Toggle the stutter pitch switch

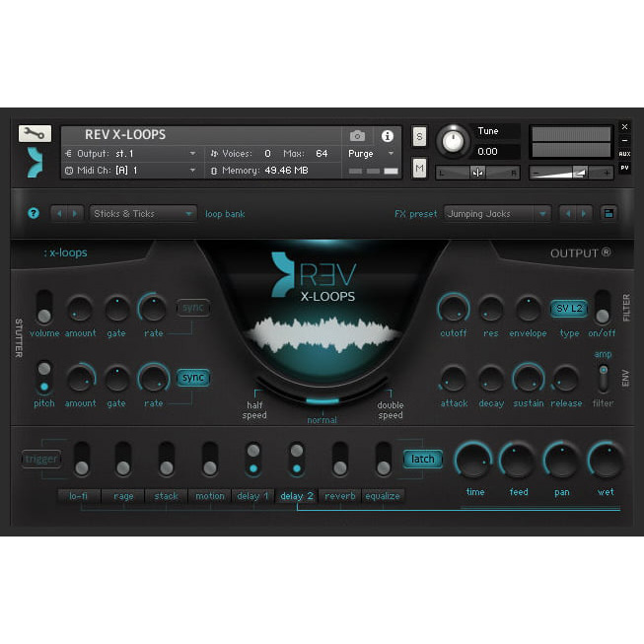(x=44, y=378)
